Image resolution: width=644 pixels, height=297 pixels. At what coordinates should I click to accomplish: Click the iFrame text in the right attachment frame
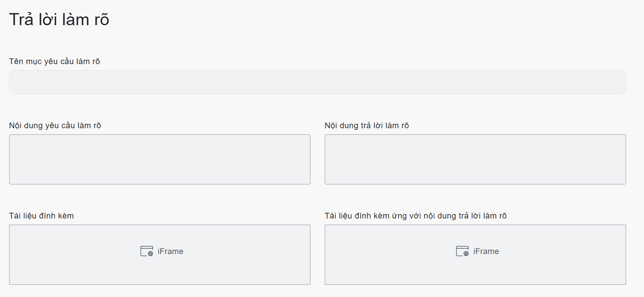pyautogui.click(x=486, y=251)
